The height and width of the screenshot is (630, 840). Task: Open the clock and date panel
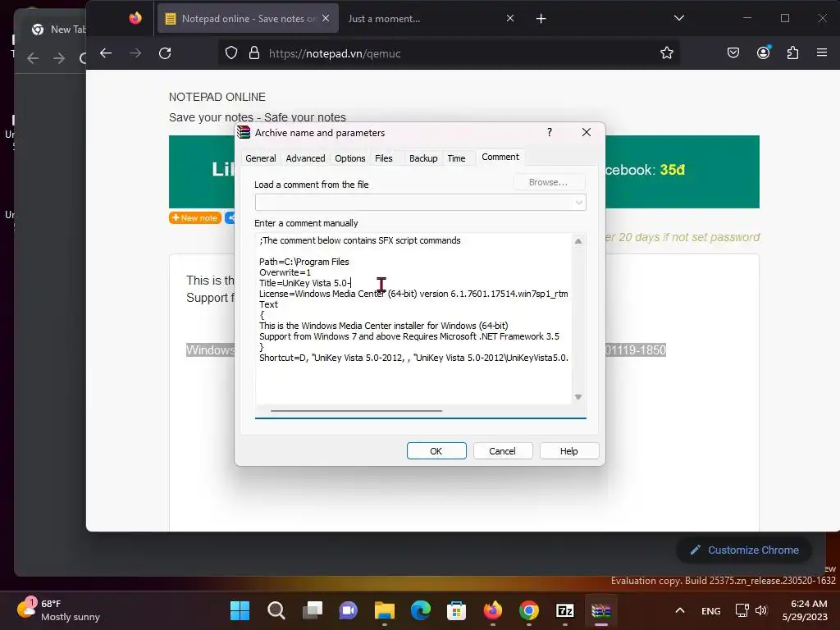[805, 610]
